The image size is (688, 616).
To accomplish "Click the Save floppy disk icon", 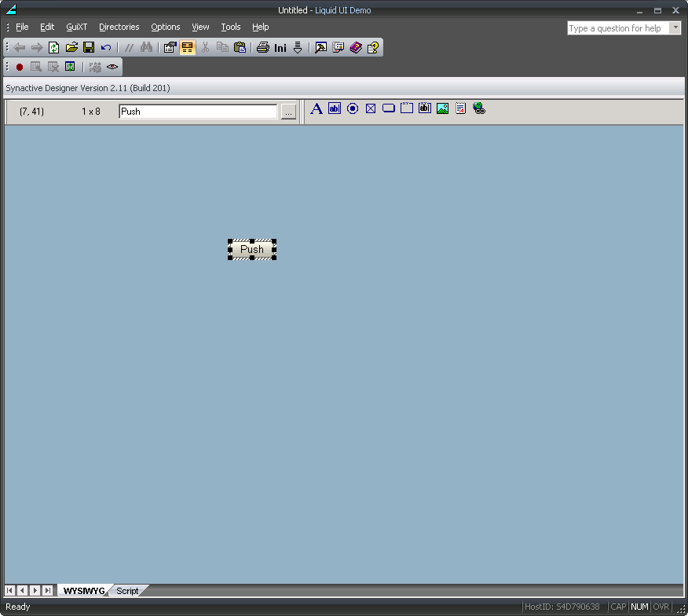I will point(89,48).
